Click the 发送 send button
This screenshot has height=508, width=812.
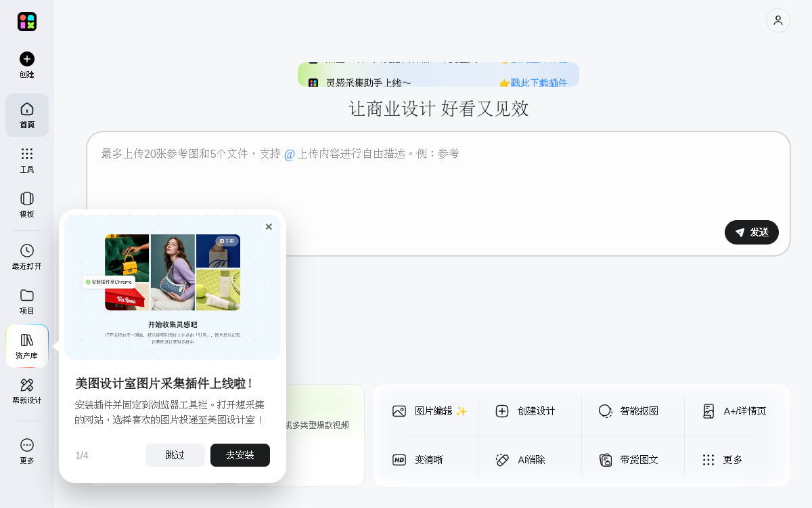[x=752, y=232]
